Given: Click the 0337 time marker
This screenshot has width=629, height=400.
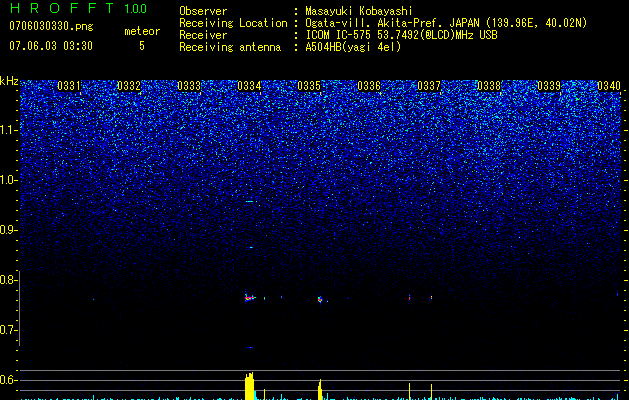Looking at the screenshot, I should (x=429, y=86).
